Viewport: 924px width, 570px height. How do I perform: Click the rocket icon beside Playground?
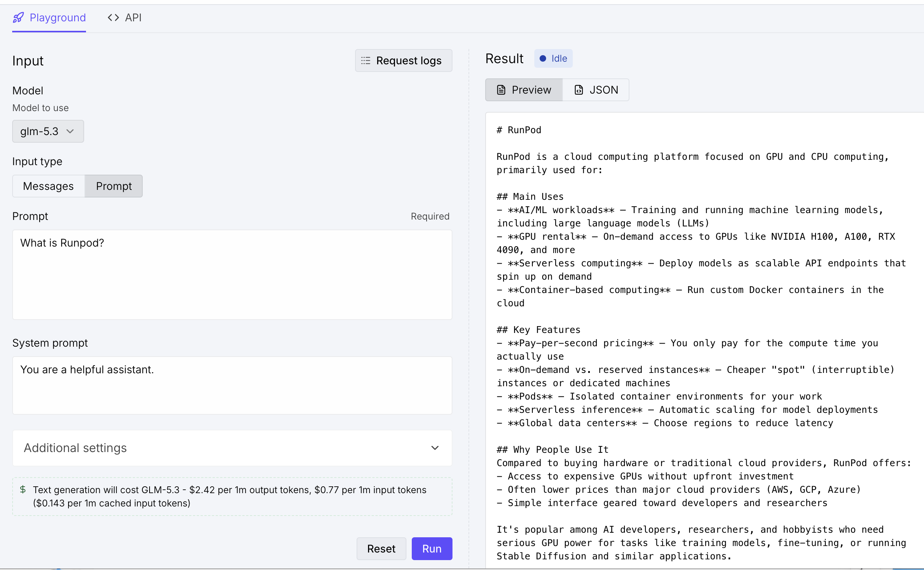18,18
